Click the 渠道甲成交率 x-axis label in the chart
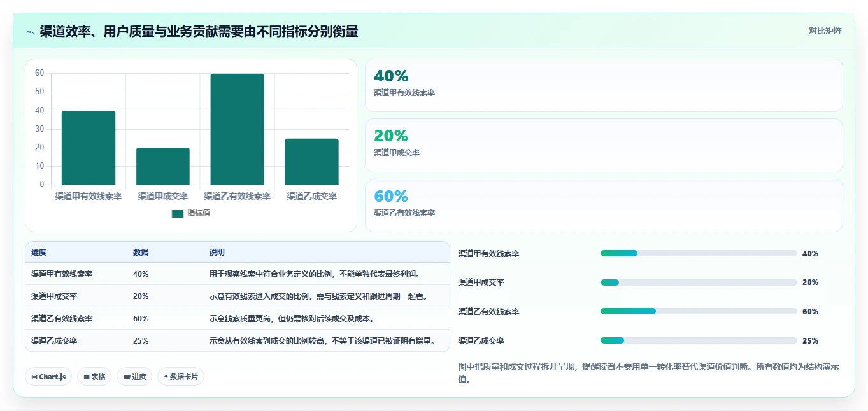The height and width of the screenshot is (411, 868). pyautogui.click(x=163, y=197)
